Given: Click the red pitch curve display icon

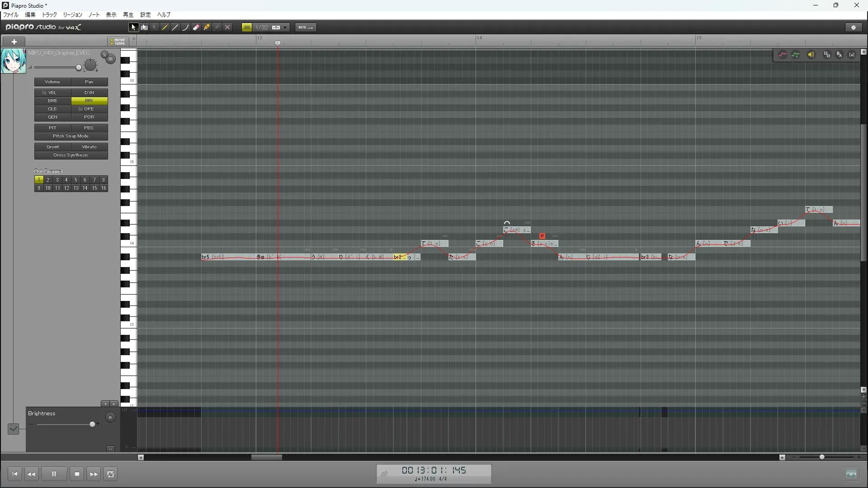Looking at the screenshot, I should [x=783, y=55].
